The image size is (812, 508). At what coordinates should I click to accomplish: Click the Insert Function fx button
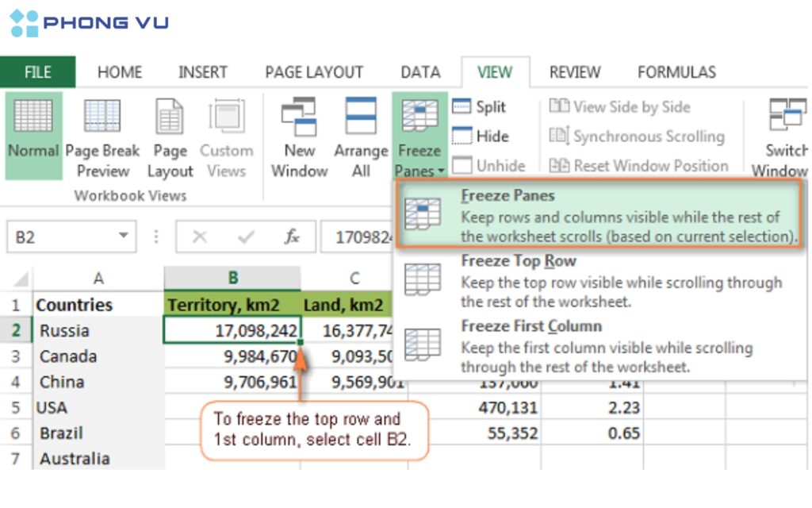tap(292, 237)
